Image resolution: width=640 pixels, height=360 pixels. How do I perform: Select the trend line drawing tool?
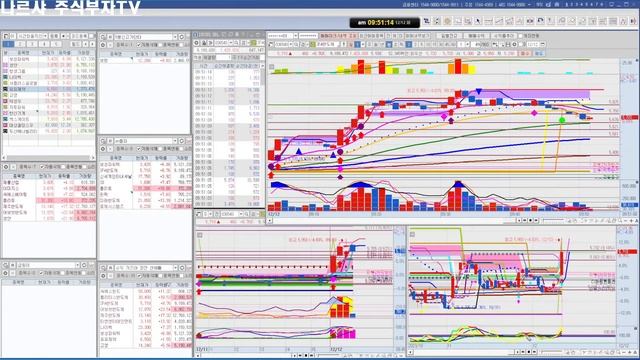point(499,21)
